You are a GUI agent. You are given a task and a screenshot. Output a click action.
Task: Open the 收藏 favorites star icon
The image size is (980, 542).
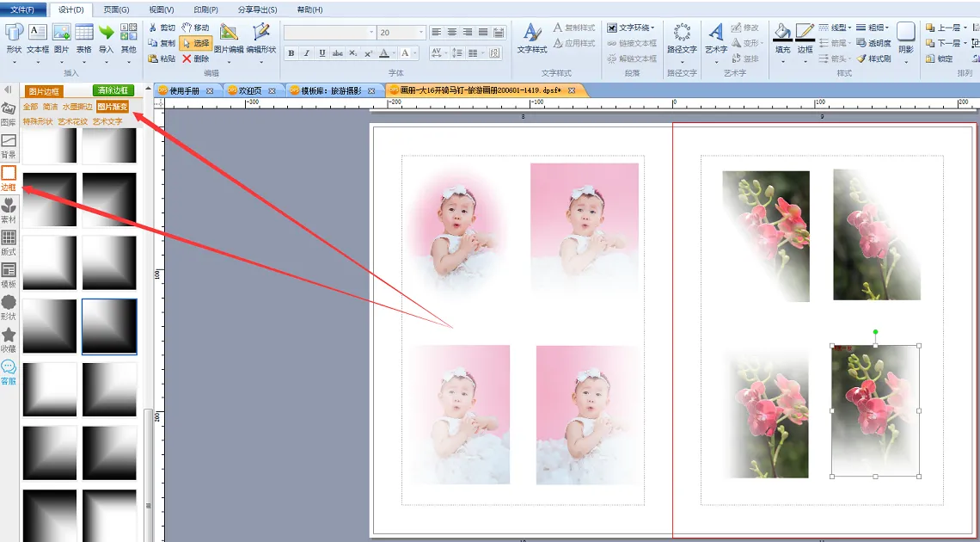point(9,339)
